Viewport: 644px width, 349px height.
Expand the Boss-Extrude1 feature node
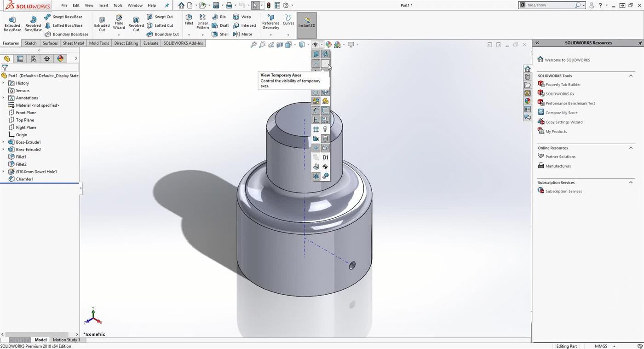(3, 142)
